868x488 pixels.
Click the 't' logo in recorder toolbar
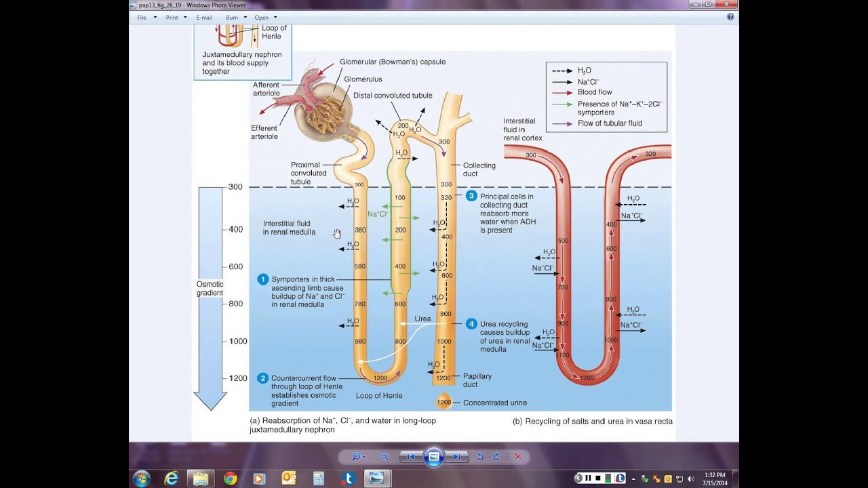(618, 479)
